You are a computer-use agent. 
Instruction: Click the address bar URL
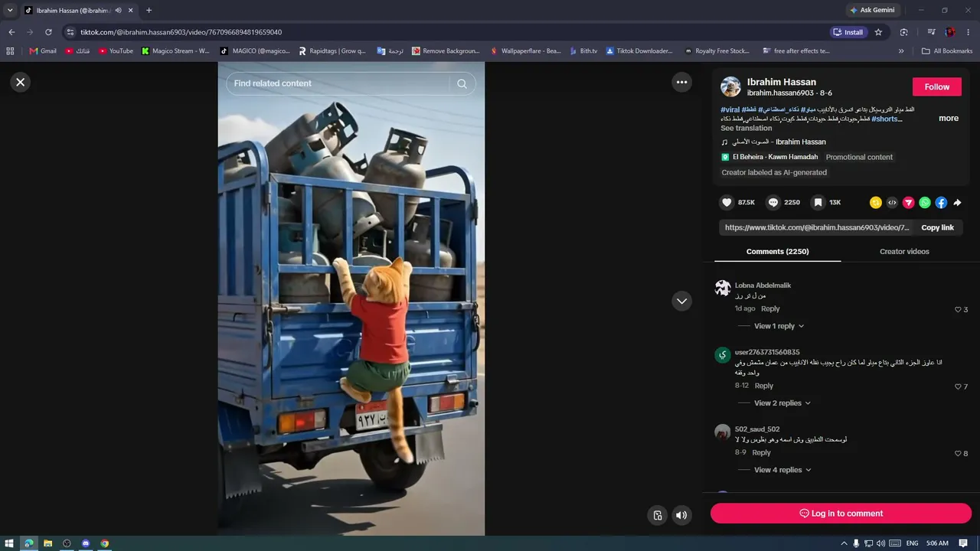[181, 32]
